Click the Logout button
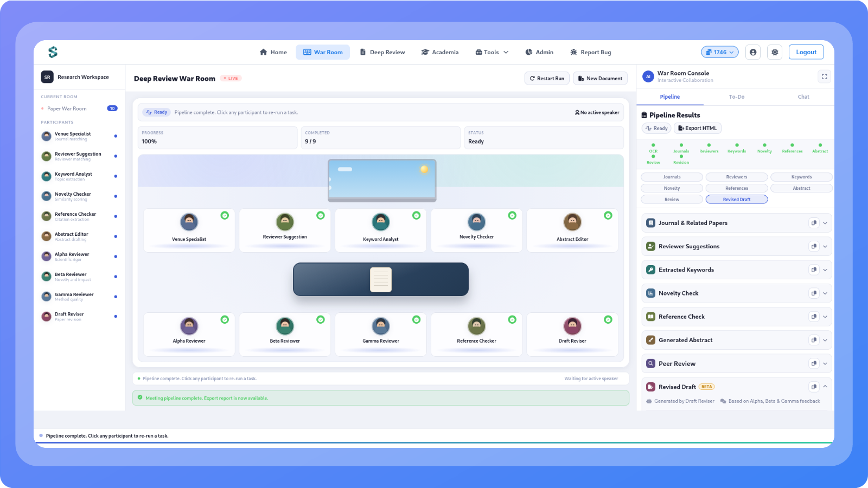The image size is (868, 488). [x=806, y=52]
